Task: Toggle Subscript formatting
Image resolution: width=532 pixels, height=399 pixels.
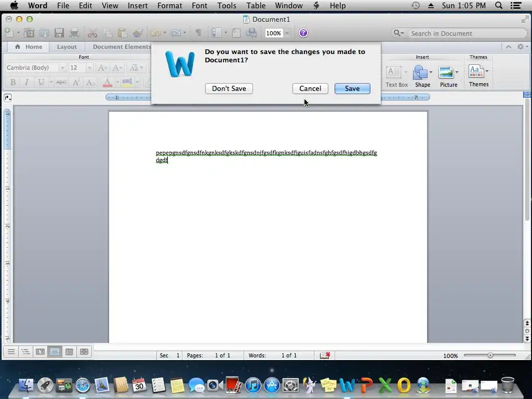Action: click(x=90, y=82)
